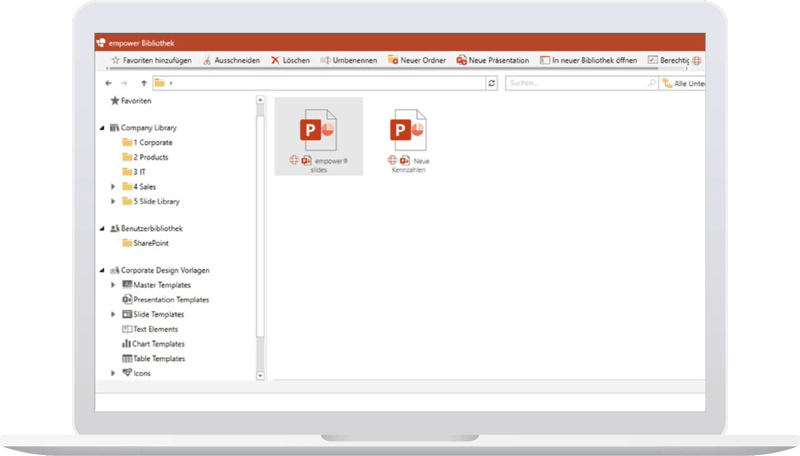This screenshot has height=456, width=800.
Task: Open the path dropdown arrow beside folder
Action: tap(171, 83)
